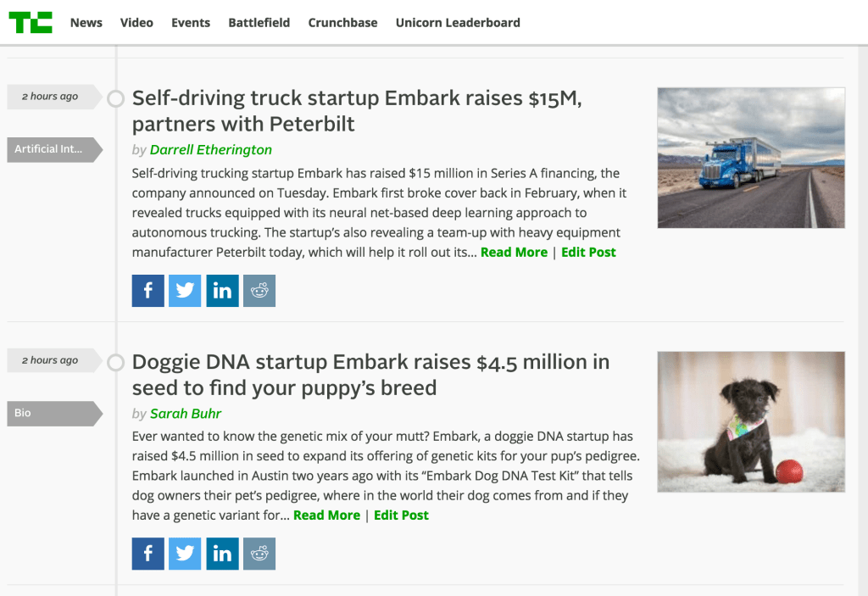Click the timeline marker beside Doggie DNA article
The image size is (868, 596).
(x=116, y=363)
